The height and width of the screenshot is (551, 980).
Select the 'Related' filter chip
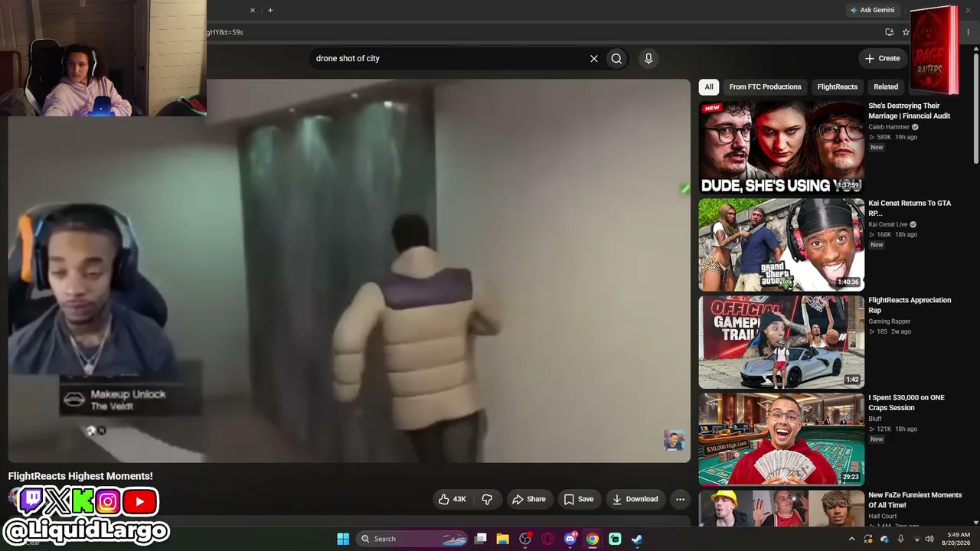coord(886,86)
